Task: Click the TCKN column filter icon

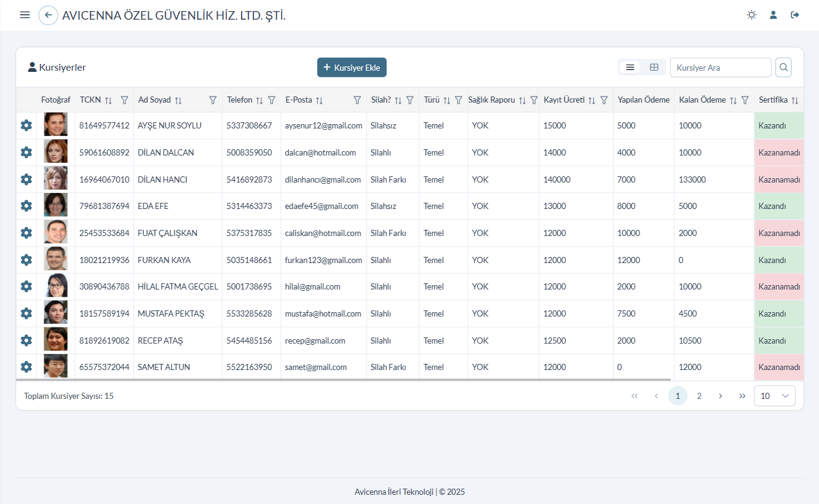Action: coord(124,100)
